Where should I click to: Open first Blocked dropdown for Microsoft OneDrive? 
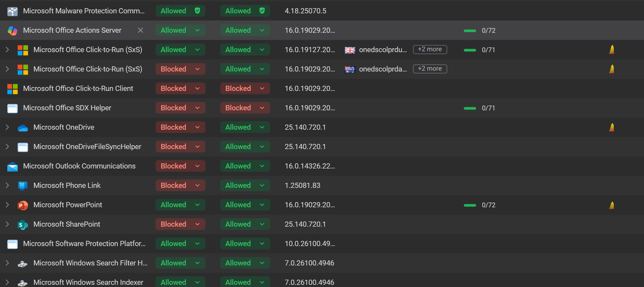(180, 127)
